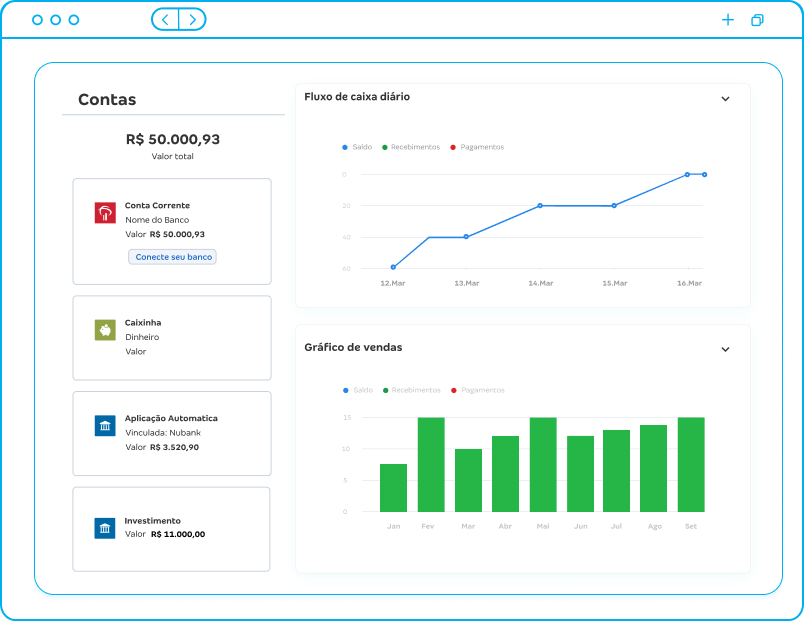Click the Mai bar in the sales chart
The image size is (804, 621).
pos(543,465)
